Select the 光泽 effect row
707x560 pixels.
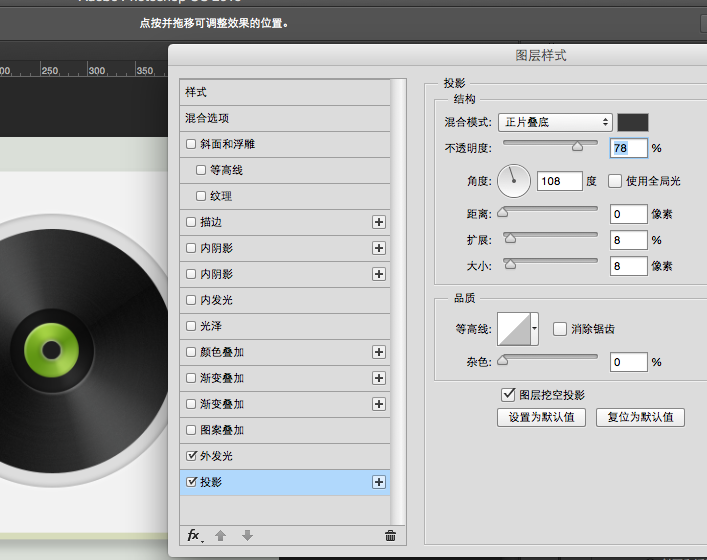click(x=285, y=326)
